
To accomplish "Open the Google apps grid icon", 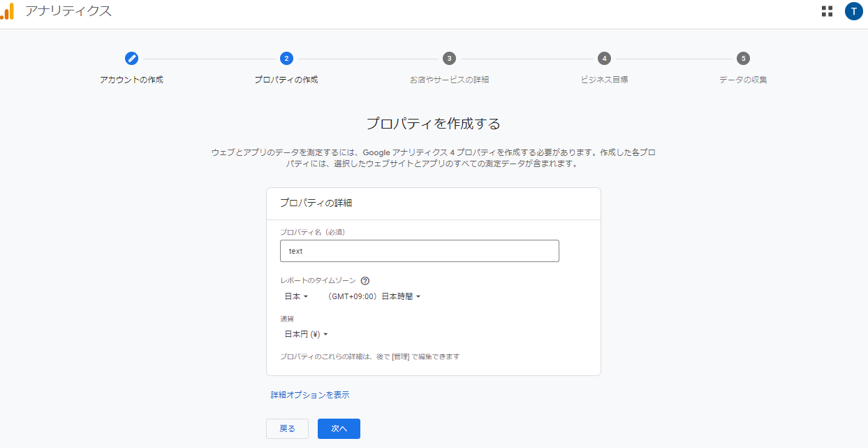I will point(827,11).
